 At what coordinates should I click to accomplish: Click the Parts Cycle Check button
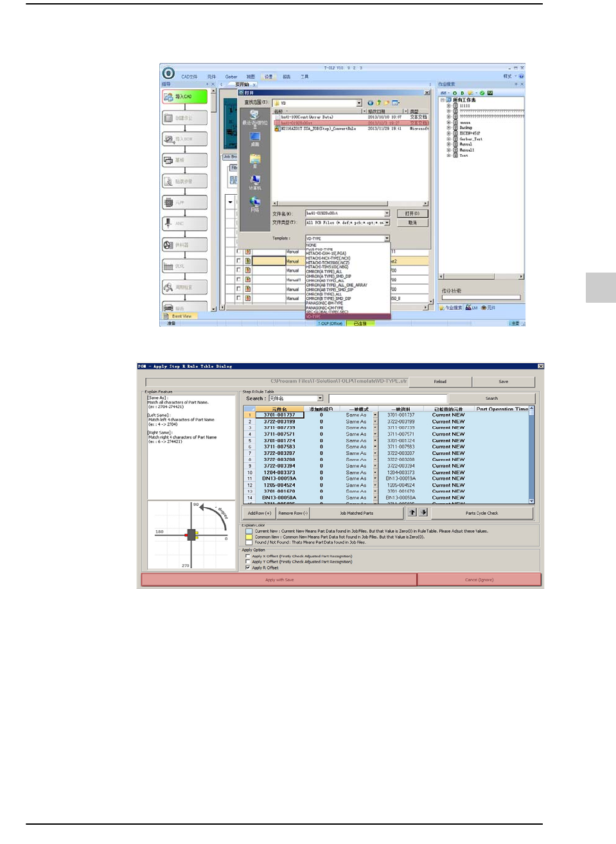click(x=482, y=513)
